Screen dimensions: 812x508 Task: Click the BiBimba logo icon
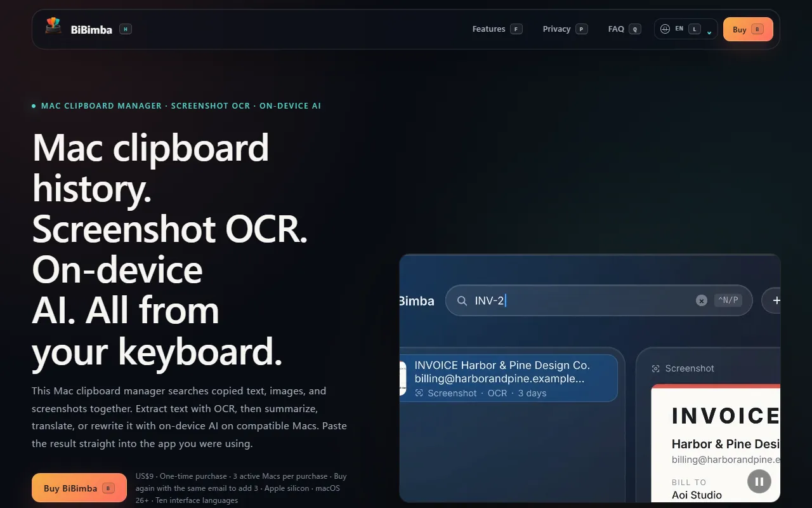pyautogui.click(x=53, y=26)
